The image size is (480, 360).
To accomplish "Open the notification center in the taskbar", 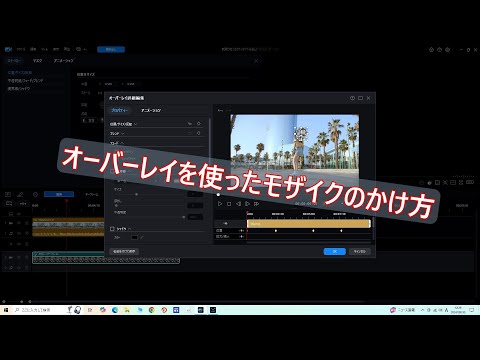I will (x=472, y=310).
